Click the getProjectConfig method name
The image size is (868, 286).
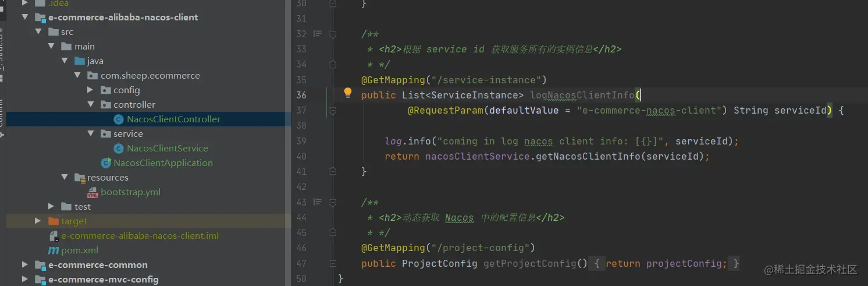point(529,263)
